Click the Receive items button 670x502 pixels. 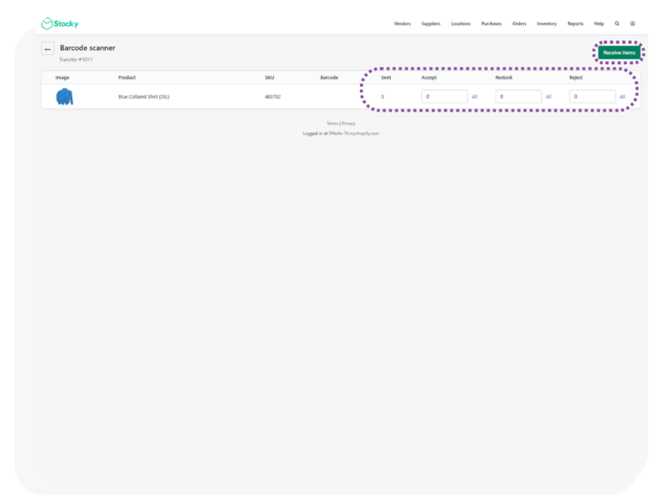pos(619,52)
